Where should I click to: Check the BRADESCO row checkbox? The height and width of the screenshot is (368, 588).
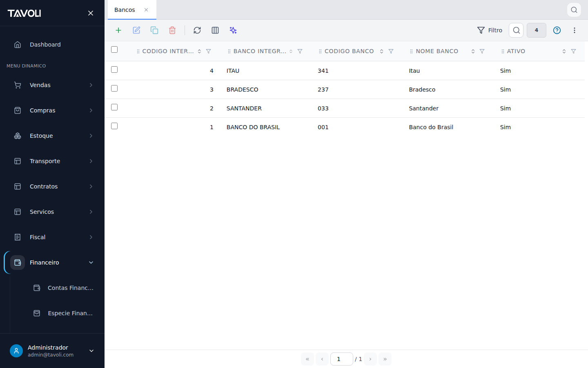pyautogui.click(x=114, y=88)
